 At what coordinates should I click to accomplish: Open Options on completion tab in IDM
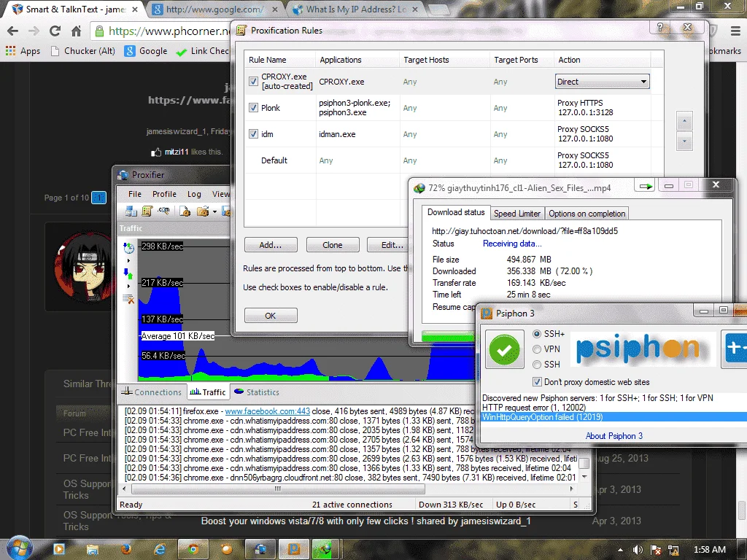[587, 214]
